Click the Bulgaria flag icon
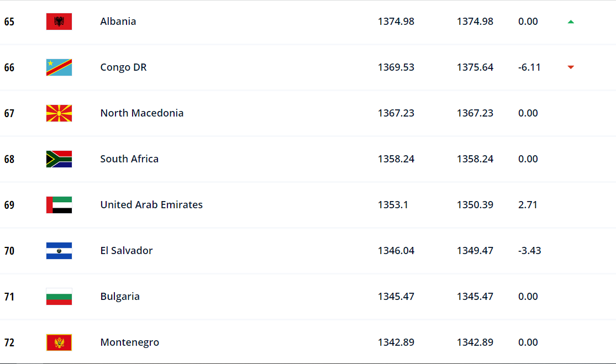Viewport: 616px width, 364px height. point(59,297)
